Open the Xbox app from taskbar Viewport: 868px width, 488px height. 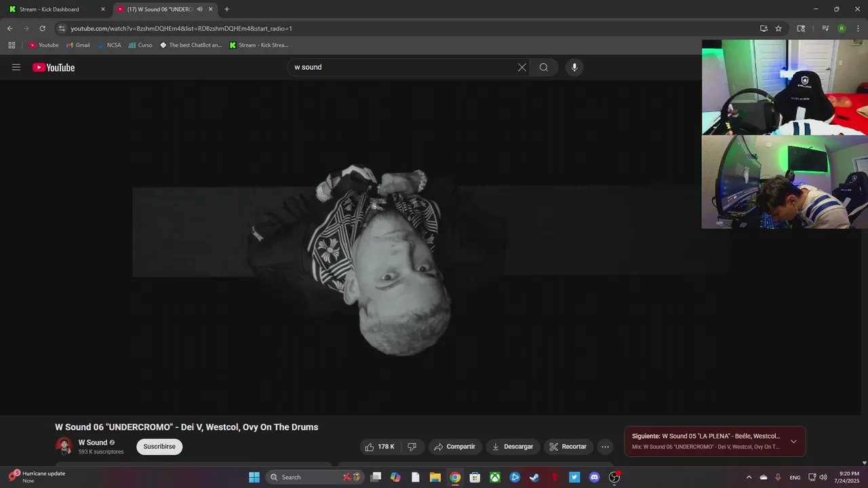(495, 477)
